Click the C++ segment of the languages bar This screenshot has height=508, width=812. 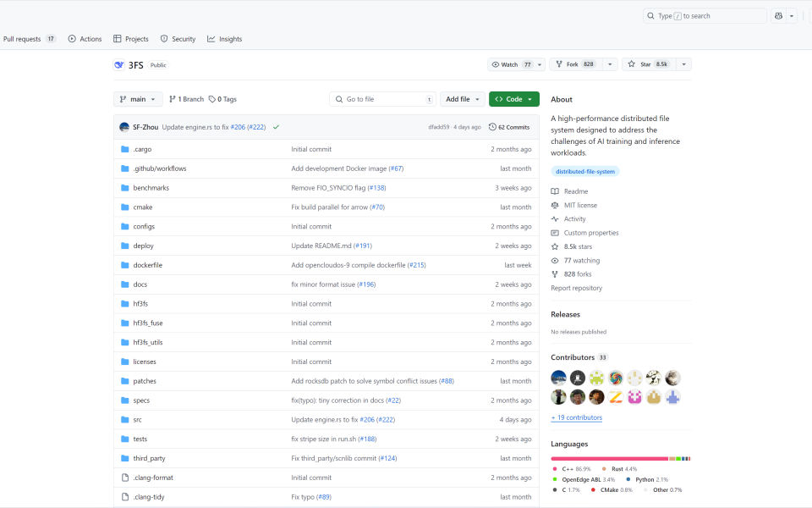[610, 459]
